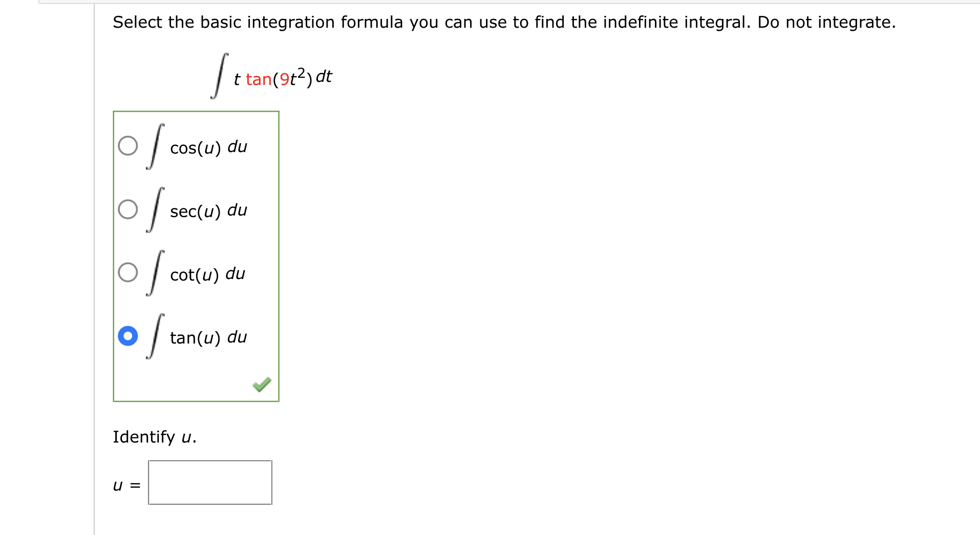980x535 pixels.
Task: Click the Select the basic integration formula instruction
Action: (504, 22)
